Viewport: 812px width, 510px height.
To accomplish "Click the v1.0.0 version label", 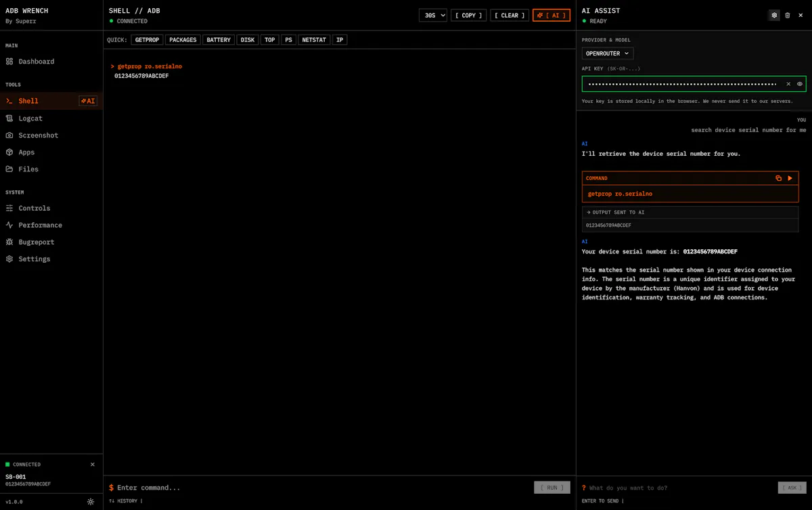I will point(14,502).
